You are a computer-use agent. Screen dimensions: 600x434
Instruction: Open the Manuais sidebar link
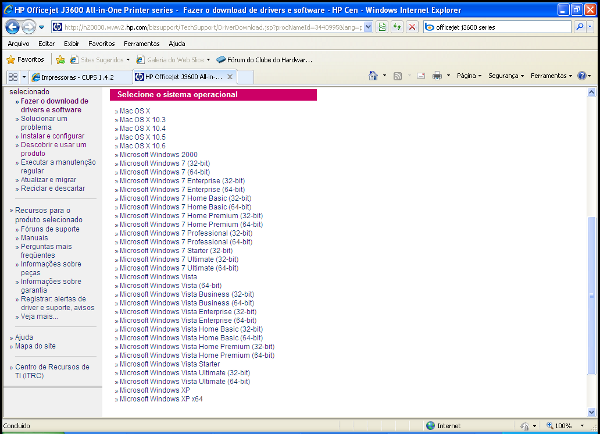(x=34, y=238)
